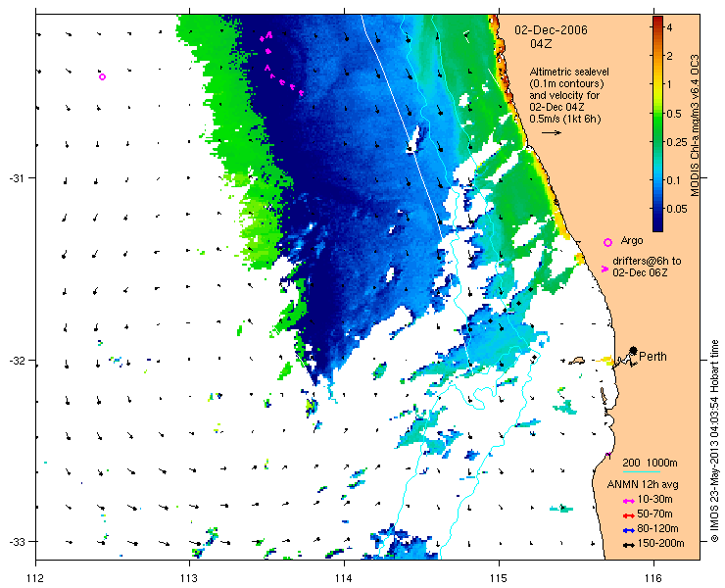The height and width of the screenshot is (588, 725).
Task: Click the longitude 114 axis label
Action: [x=344, y=578]
